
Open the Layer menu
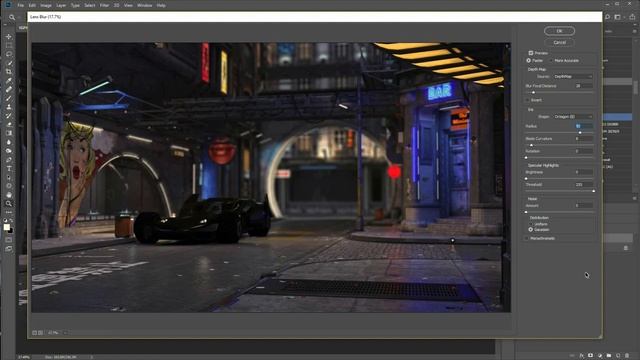point(61,5)
